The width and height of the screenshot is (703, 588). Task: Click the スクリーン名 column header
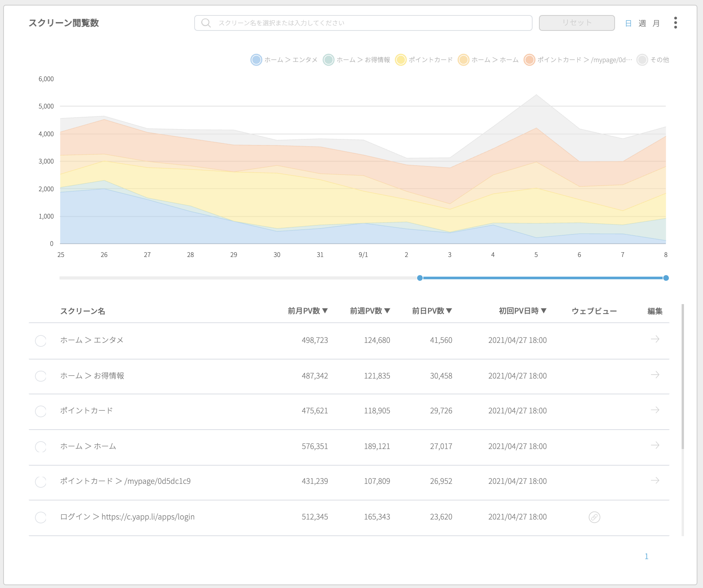tap(82, 311)
